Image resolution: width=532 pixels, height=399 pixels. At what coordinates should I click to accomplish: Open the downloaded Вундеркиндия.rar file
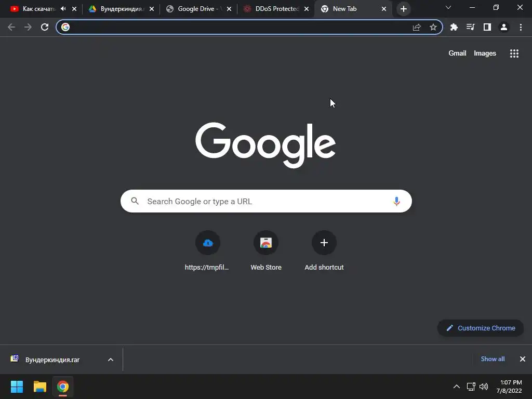52,360
